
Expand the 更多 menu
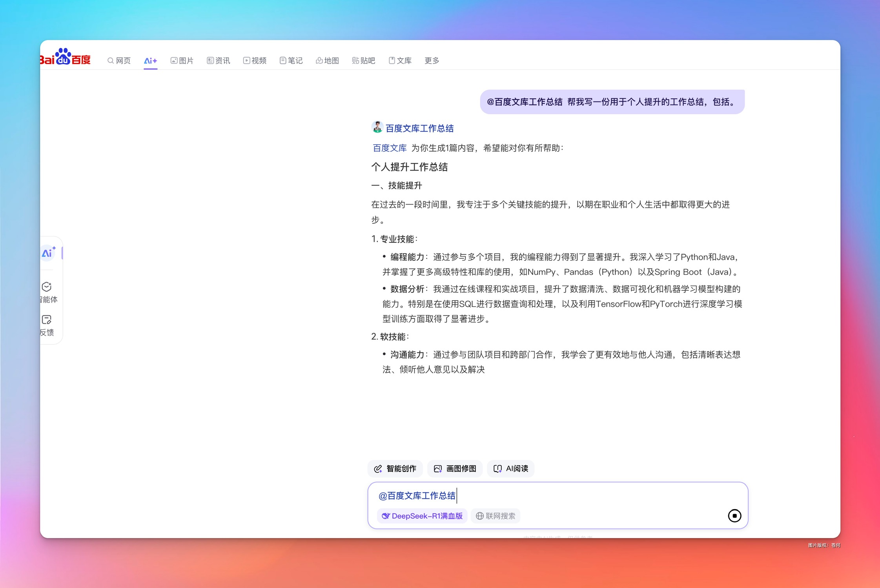432,60
